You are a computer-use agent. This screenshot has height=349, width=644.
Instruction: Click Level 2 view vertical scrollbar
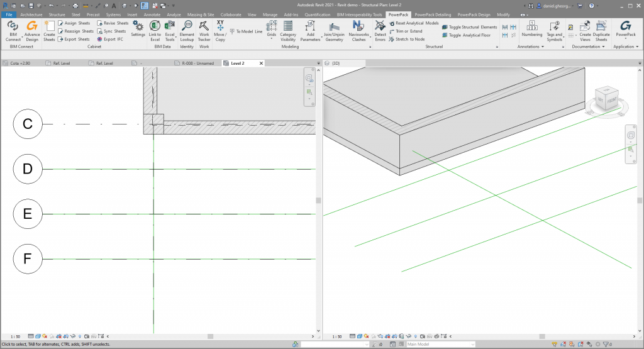click(x=318, y=201)
